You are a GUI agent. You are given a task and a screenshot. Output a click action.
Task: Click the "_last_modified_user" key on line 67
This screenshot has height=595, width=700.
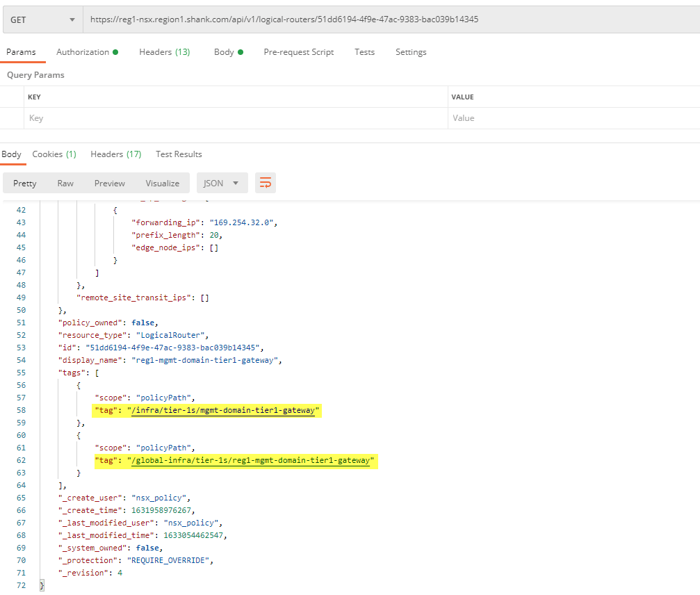point(106,523)
